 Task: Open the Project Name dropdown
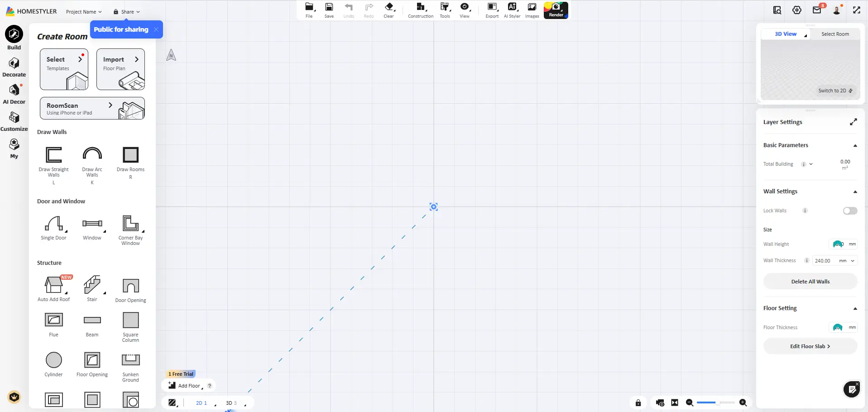pyautogui.click(x=83, y=12)
